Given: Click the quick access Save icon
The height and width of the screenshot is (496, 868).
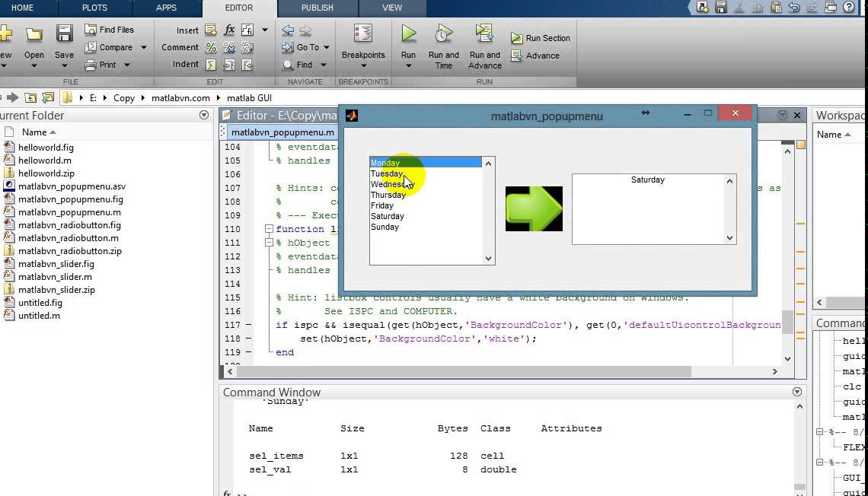Looking at the screenshot, I should click(721, 7).
